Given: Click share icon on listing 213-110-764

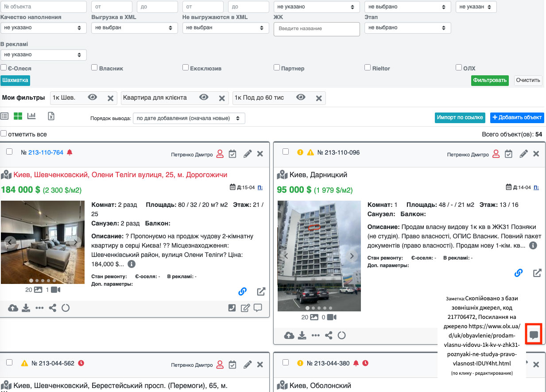Looking at the screenshot, I should point(52,308).
